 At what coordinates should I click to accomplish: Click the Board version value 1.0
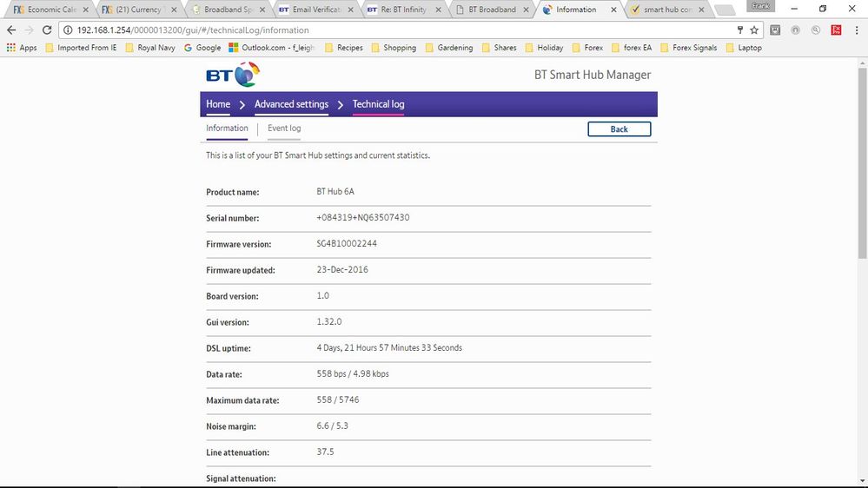point(322,295)
